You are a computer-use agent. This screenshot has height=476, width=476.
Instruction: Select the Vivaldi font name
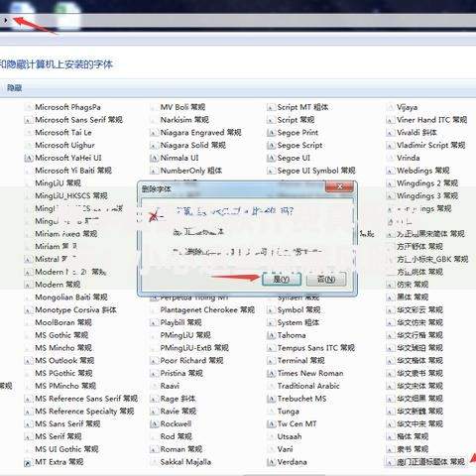pos(416,133)
